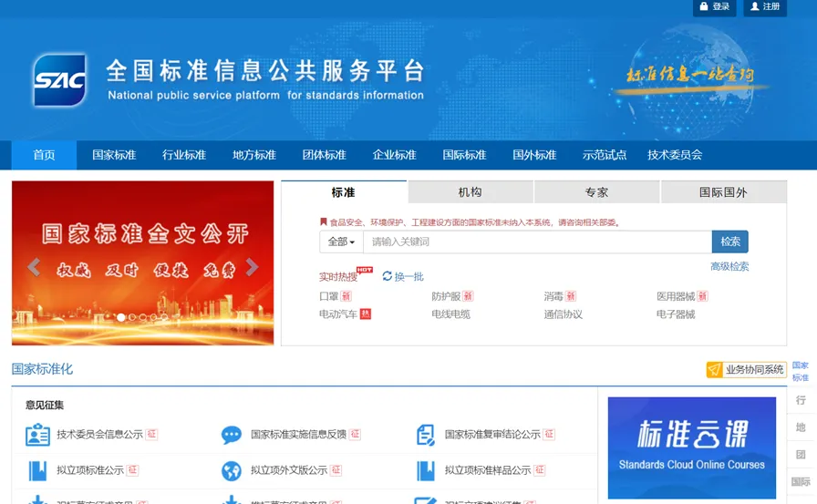817x504 pixels.
Task: Open the 地方标准 navigation menu
Action: coord(254,155)
